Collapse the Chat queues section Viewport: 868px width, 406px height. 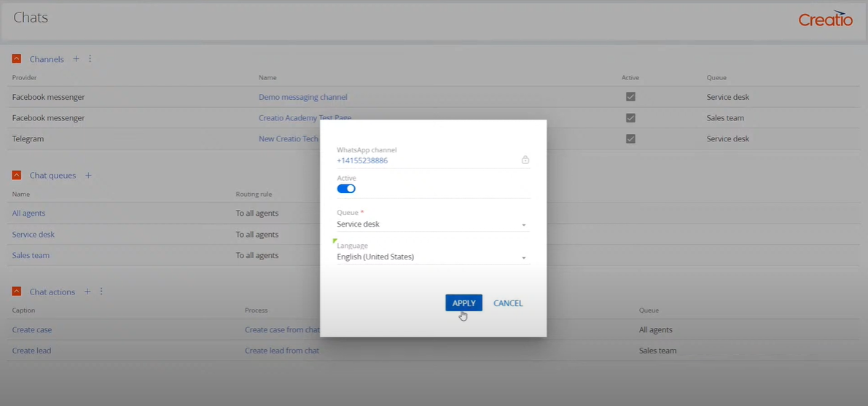click(17, 176)
